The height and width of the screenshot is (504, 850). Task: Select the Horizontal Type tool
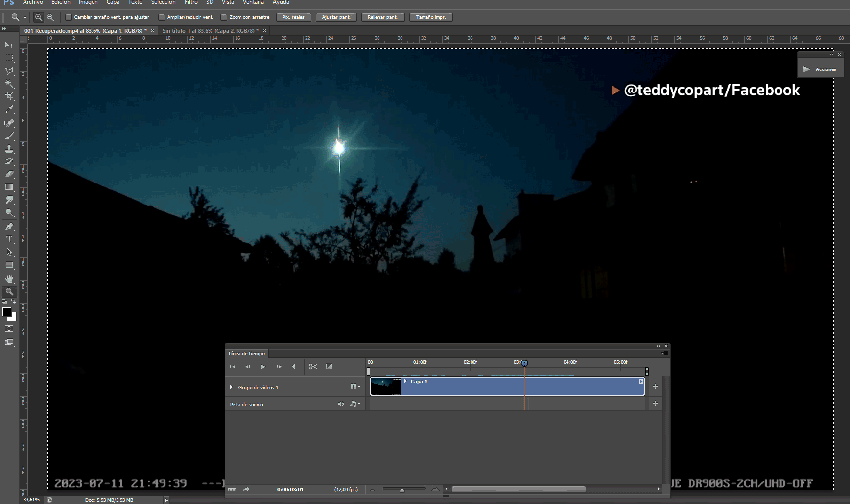coord(9,239)
